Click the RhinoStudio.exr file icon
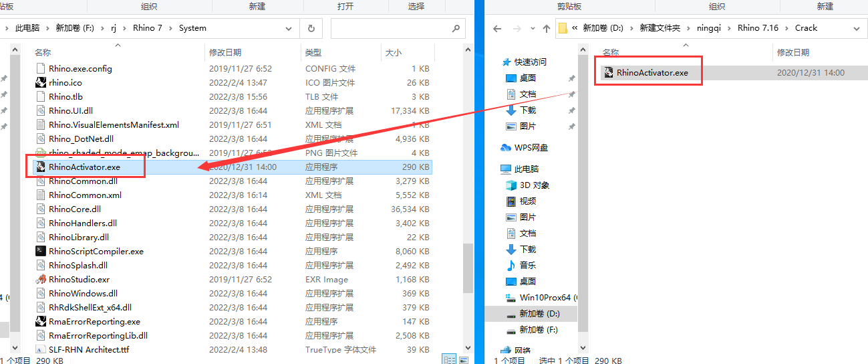The height and width of the screenshot is (364, 868). (41, 279)
